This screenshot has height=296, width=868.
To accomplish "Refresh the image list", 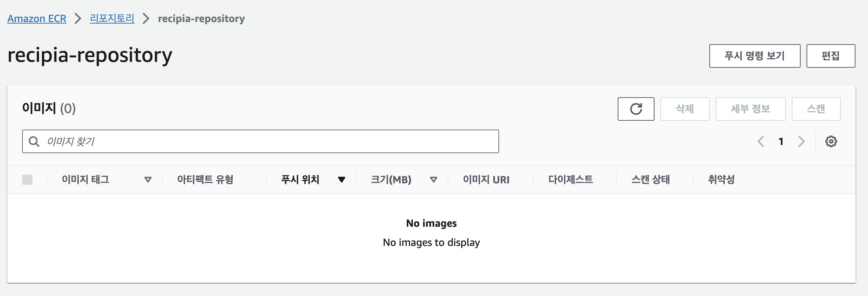I will (x=636, y=109).
